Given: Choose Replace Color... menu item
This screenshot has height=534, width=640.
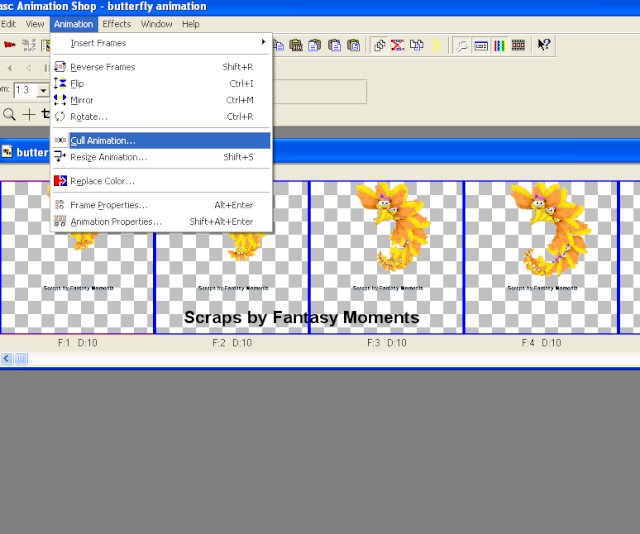Looking at the screenshot, I should click(x=162, y=181).
